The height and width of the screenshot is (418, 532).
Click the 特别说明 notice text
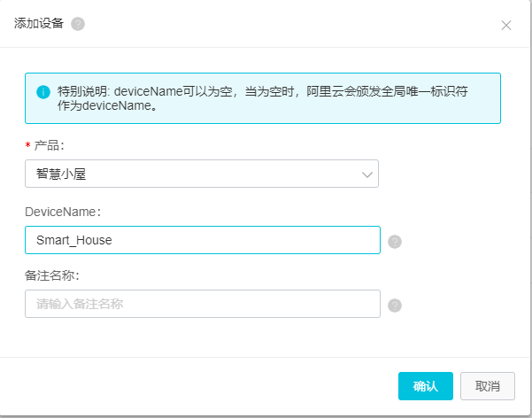[263, 98]
